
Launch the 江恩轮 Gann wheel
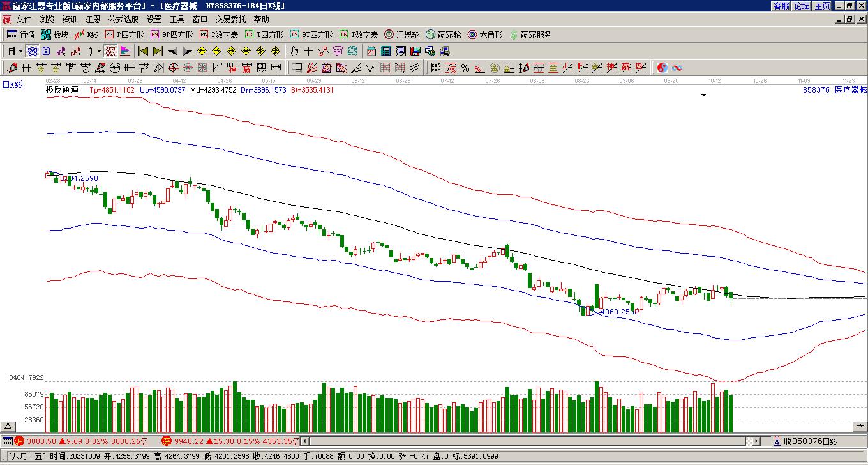click(x=402, y=34)
